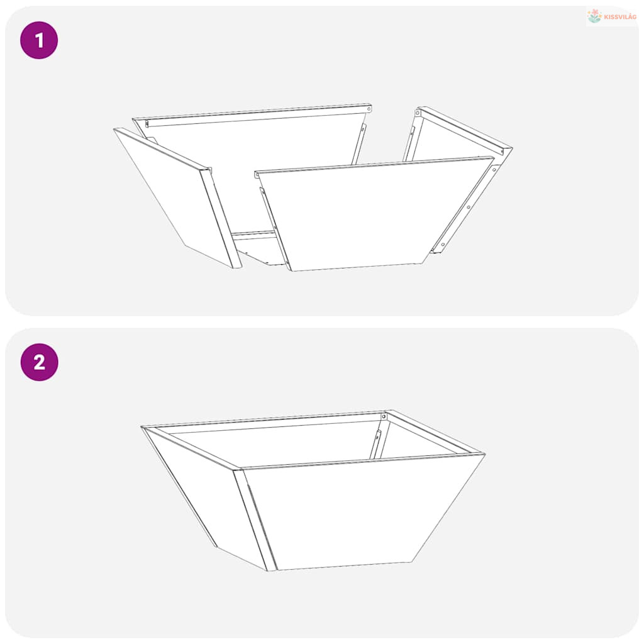Click the top-left screw hole of the right end panel

418,113
